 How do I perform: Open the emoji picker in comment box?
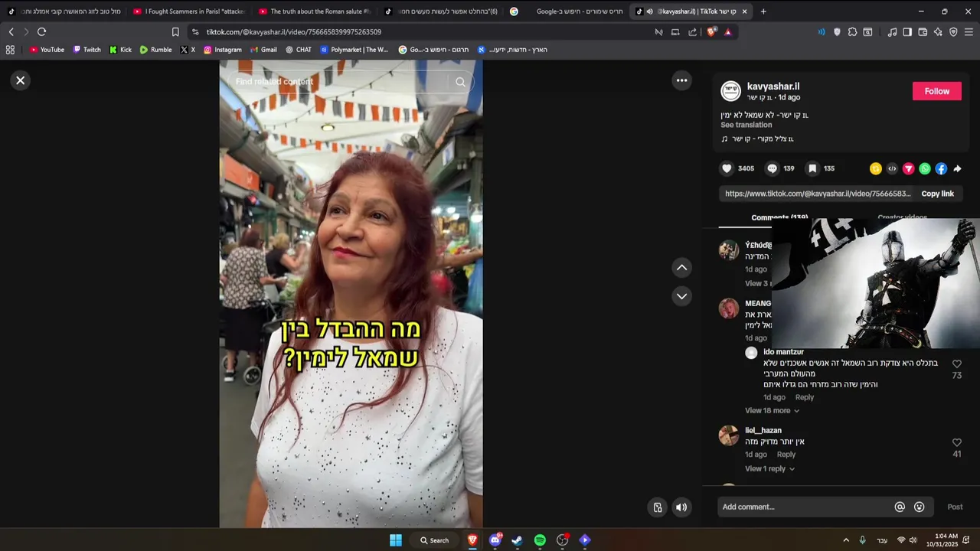pyautogui.click(x=920, y=507)
